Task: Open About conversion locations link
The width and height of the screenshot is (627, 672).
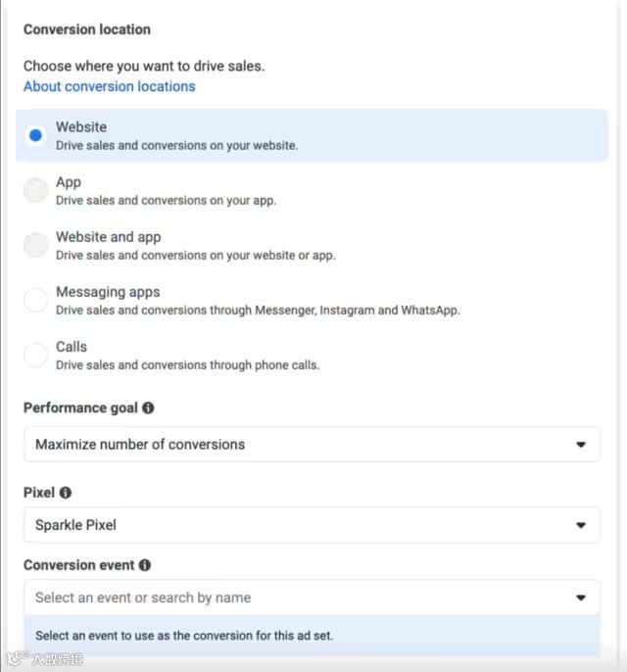Action: [110, 86]
